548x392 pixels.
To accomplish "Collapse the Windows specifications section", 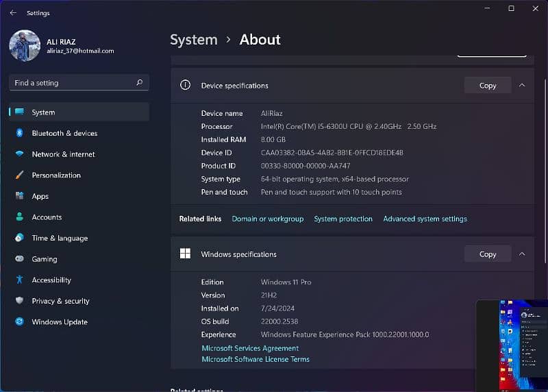I will point(522,254).
